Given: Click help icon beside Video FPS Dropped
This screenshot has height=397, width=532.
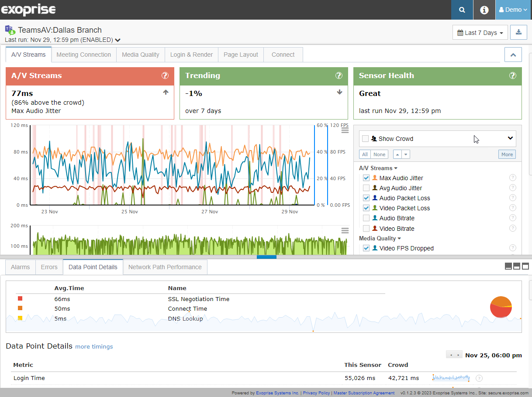Looking at the screenshot, I should pyautogui.click(x=513, y=248).
